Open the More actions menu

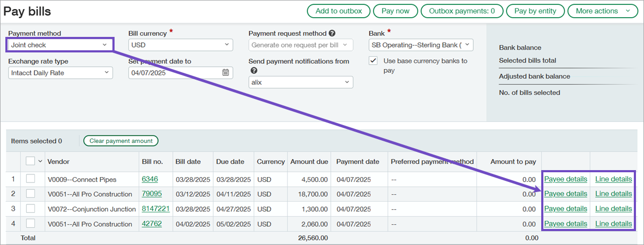click(602, 11)
